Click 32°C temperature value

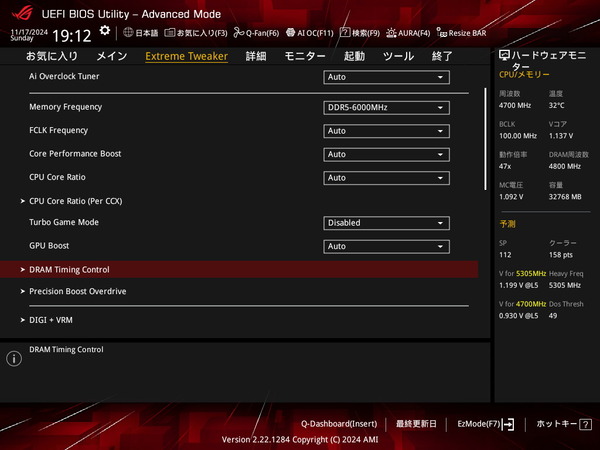556,105
